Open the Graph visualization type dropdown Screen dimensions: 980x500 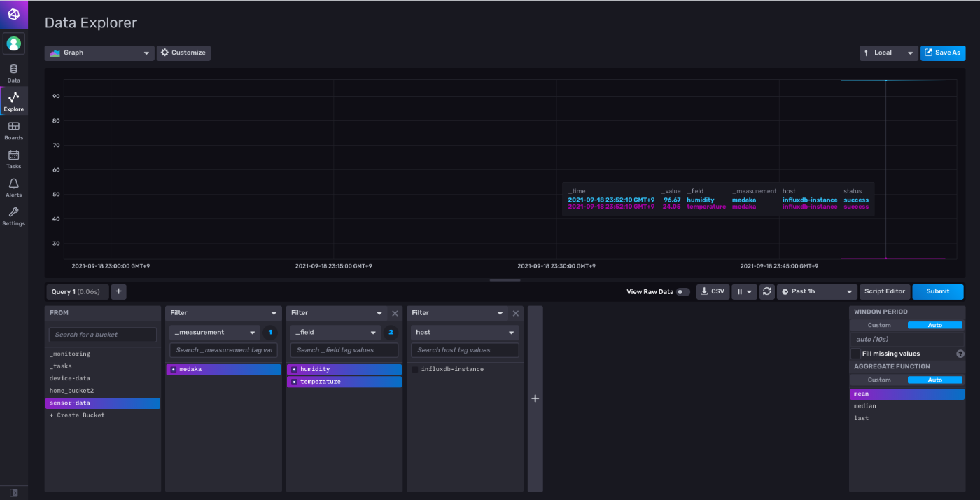tap(99, 53)
